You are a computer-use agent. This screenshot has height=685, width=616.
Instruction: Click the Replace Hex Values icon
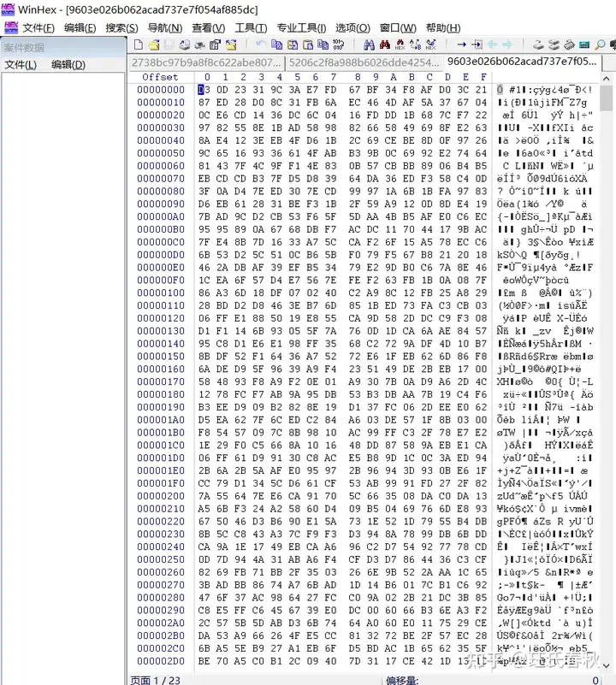430,44
